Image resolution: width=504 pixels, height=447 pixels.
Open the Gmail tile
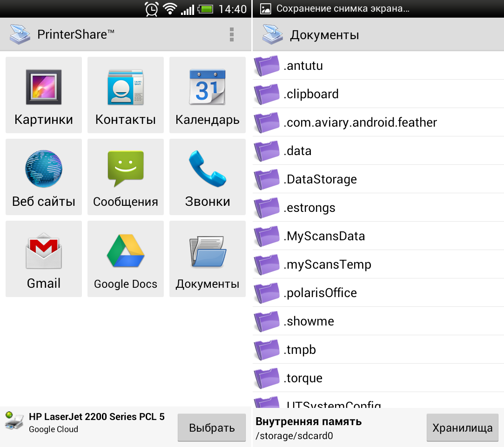pos(44,259)
